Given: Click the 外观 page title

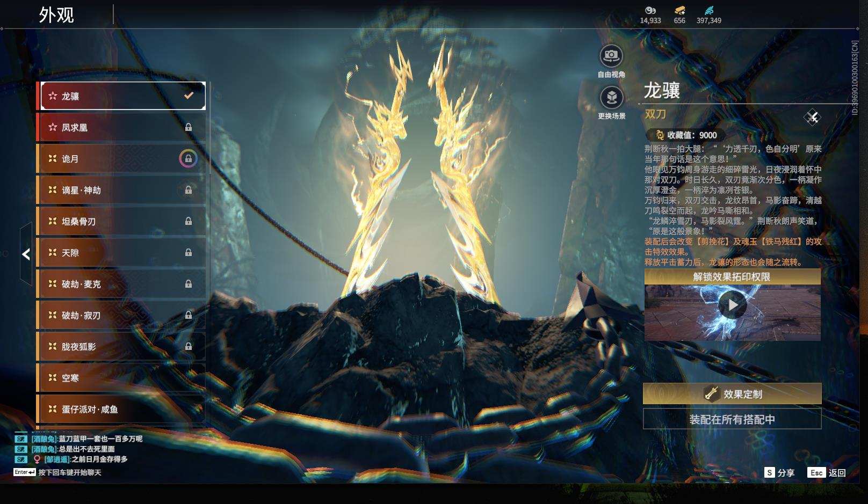Looking at the screenshot, I should 56,14.
